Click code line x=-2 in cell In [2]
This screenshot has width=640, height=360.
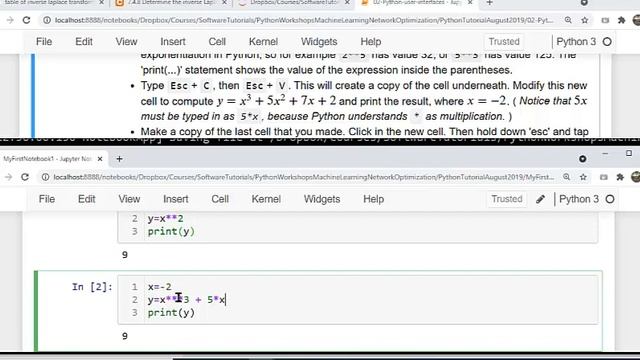pyautogui.click(x=160, y=287)
